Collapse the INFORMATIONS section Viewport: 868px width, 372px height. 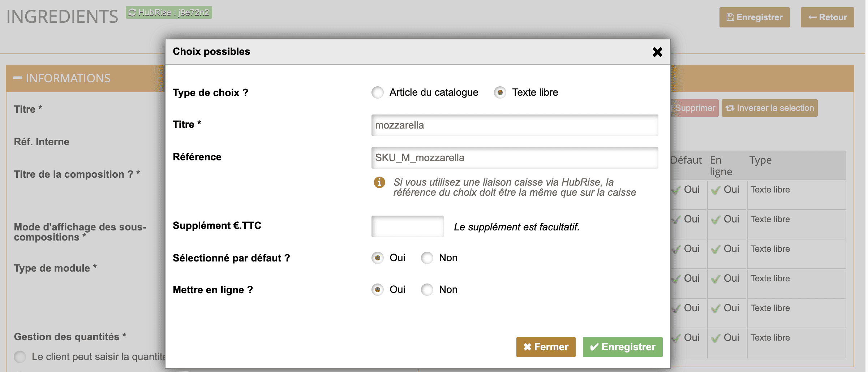click(x=17, y=78)
